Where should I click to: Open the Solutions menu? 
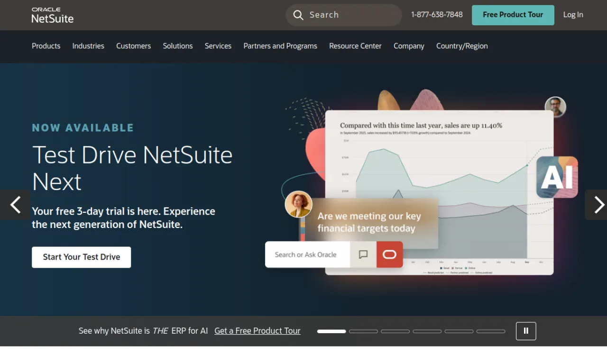[x=178, y=46]
